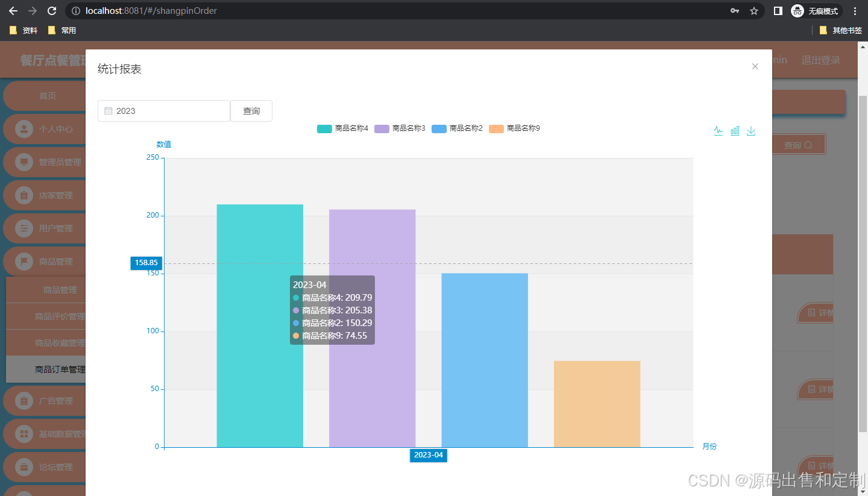The height and width of the screenshot is (496, 868).
Task: Click the orange 商品名称9 bar
Action: [x=597, y=404]
